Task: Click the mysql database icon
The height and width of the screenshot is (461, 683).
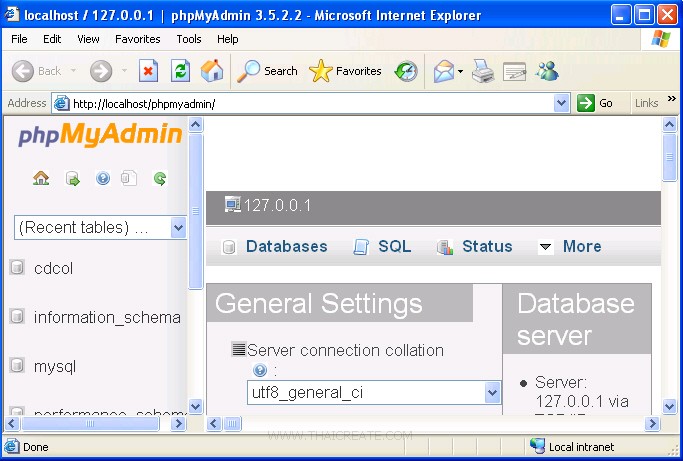Action: click(x=17, y=365)
